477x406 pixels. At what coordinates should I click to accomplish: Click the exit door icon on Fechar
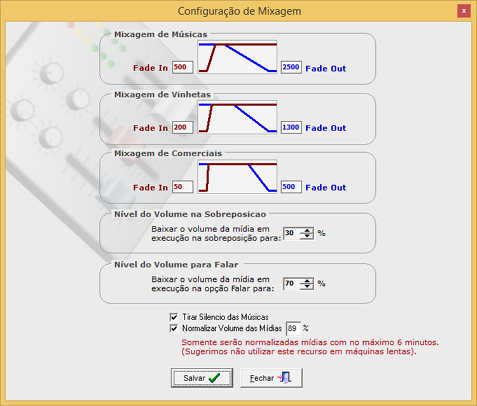click(285, 377)
